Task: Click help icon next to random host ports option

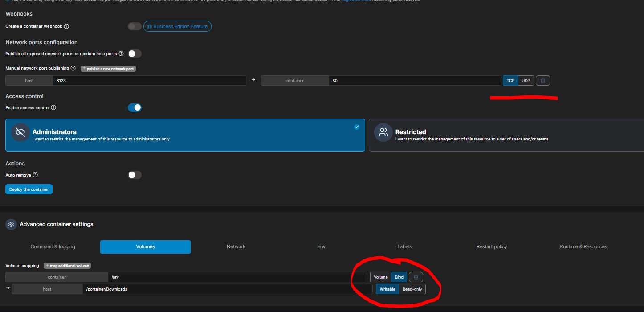Action: (x=121, y=54)
